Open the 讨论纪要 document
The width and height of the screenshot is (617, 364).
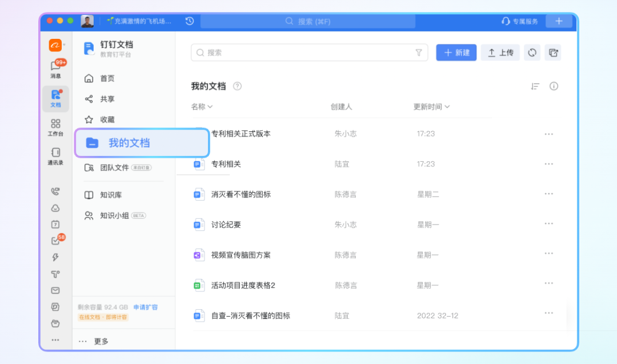[x=226, y=225]
